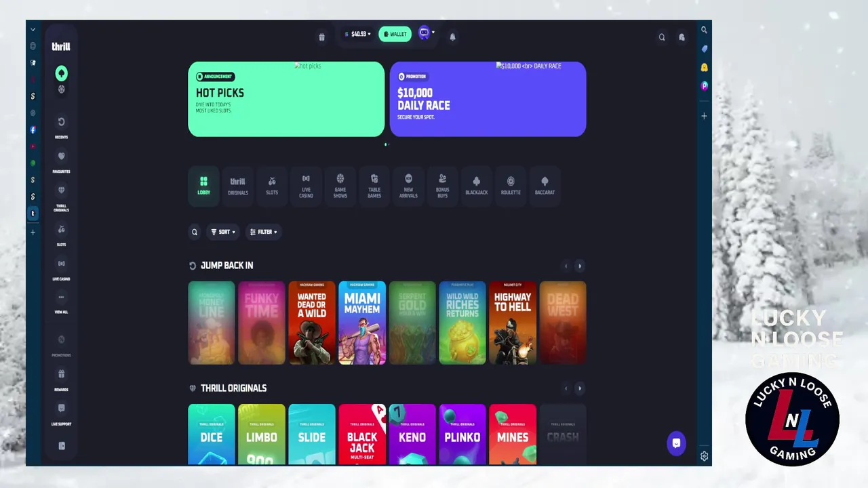Image resolution: width=868 pixels, height=488 pixels.
Task: Select the Slots category tab
Action: click(272, 185)
